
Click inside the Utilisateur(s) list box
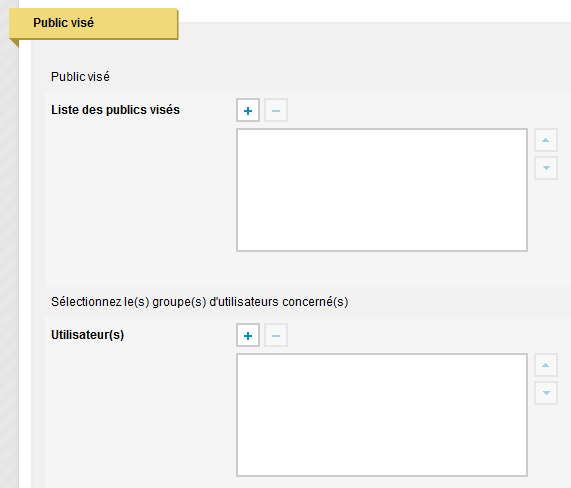[382, 415]
